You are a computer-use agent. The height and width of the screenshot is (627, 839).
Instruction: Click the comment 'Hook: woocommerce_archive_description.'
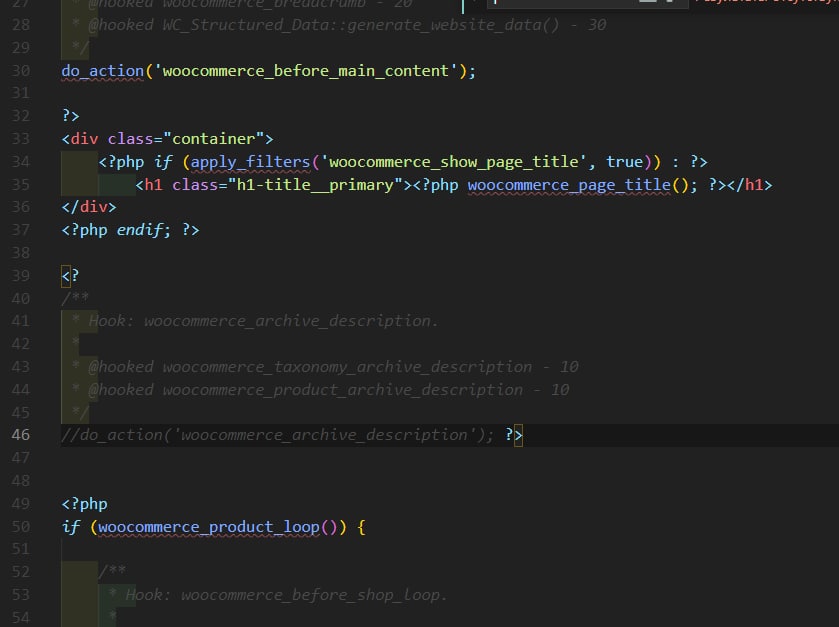pyautogui.click(x=263, y=321)
